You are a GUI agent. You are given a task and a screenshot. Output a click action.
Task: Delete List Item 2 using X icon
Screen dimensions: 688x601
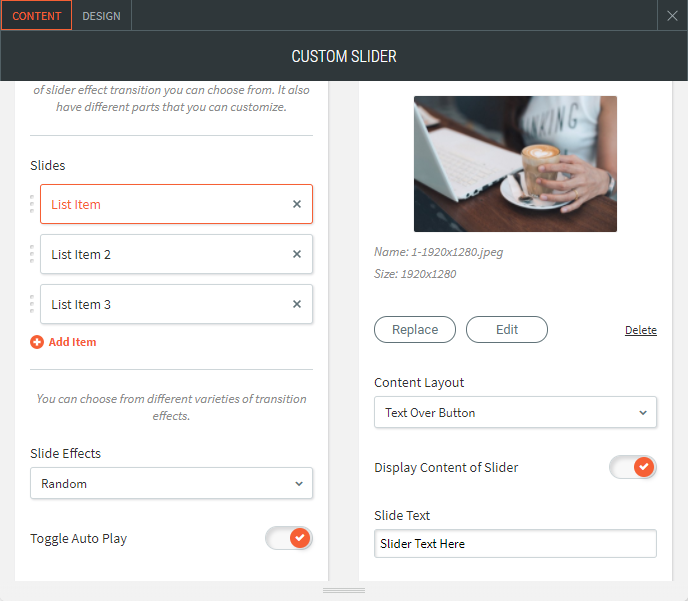point(297,254)
